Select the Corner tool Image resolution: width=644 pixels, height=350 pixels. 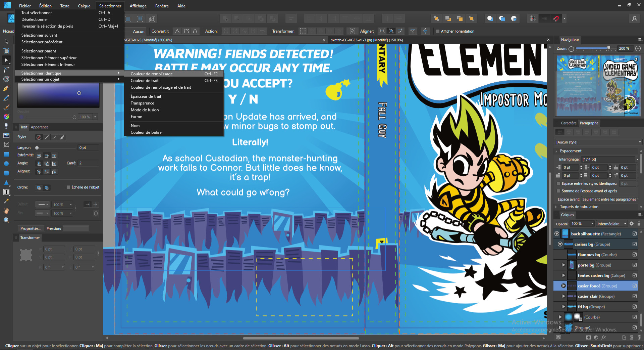coord(6,70)
